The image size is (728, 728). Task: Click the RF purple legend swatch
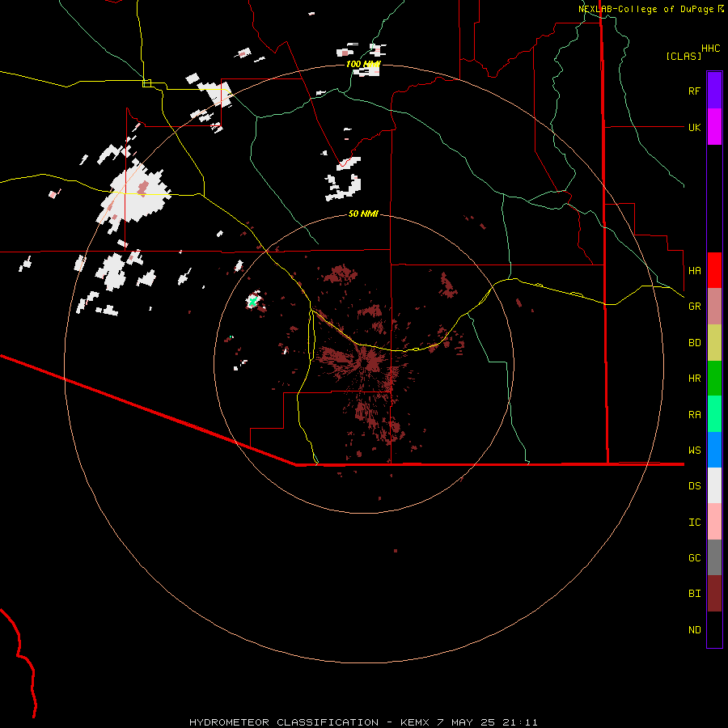click(x=714, y=91)
